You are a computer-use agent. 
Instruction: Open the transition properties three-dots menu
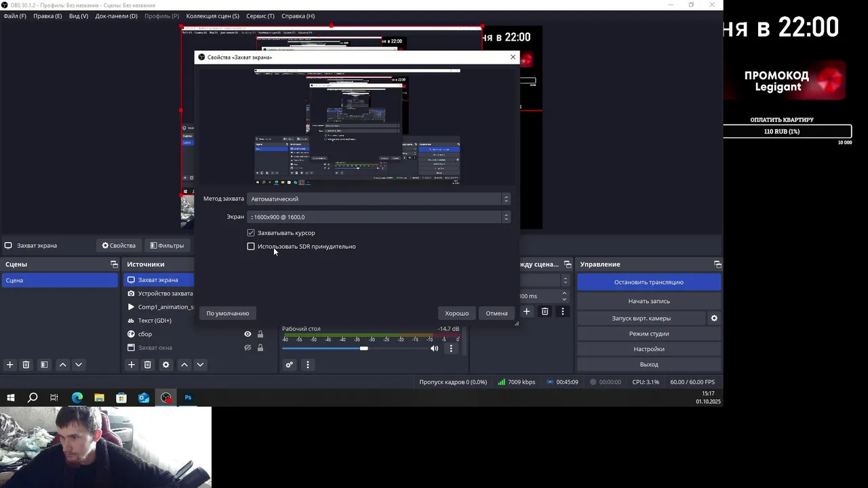pyautogui.click(x=562, y=311)
